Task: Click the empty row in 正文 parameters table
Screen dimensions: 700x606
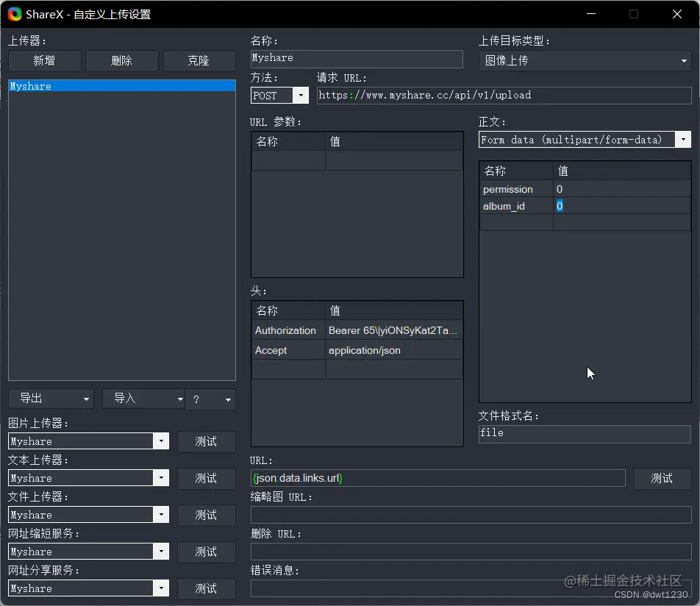Action: [x=585, y=222]
